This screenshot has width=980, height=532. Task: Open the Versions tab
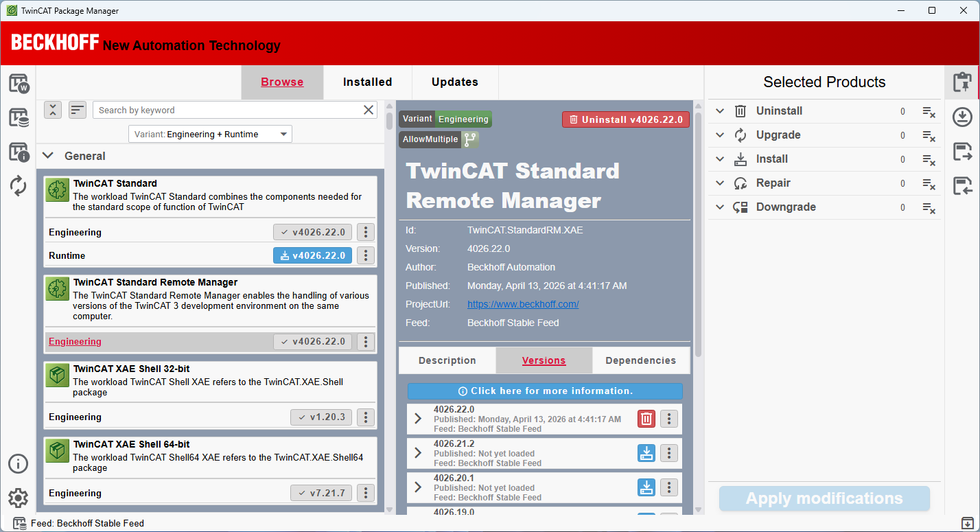(544, 360)
